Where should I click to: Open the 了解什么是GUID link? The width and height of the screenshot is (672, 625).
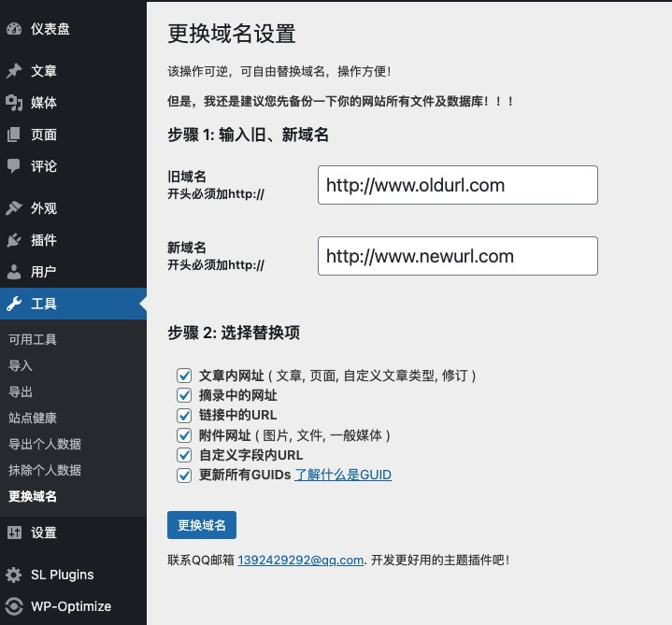click(x=343, y=475)
